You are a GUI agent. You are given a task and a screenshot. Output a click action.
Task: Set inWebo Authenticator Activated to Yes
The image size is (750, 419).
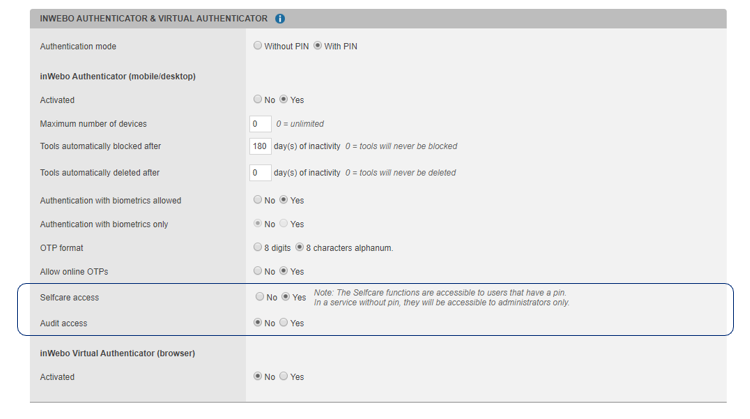pos(284,100)
